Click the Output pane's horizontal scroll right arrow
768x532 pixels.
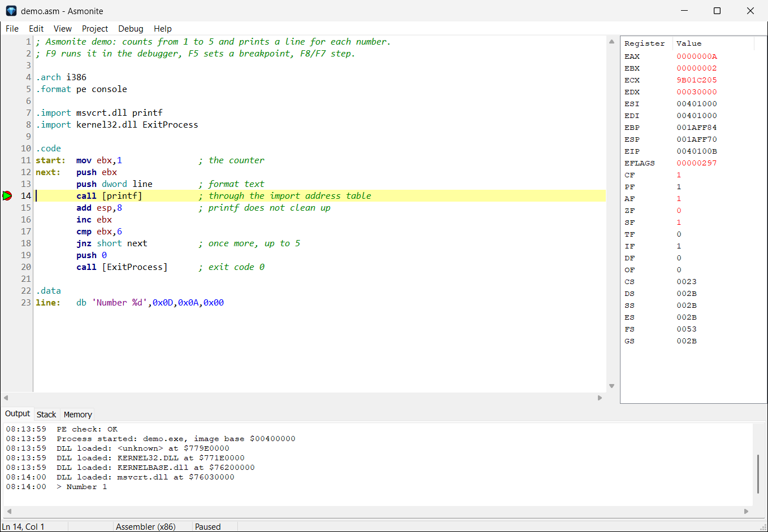[x=746, y=511]
